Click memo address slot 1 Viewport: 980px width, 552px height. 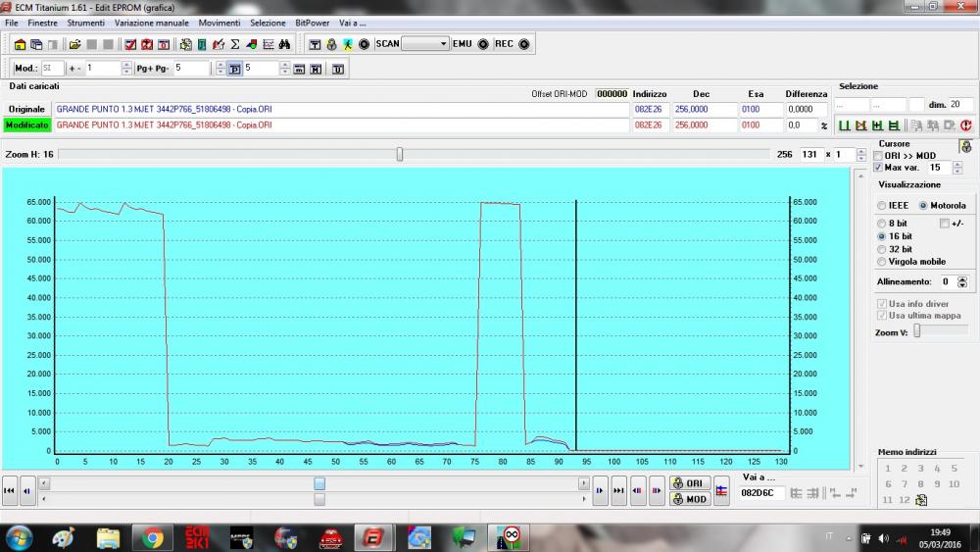[888, 469]
